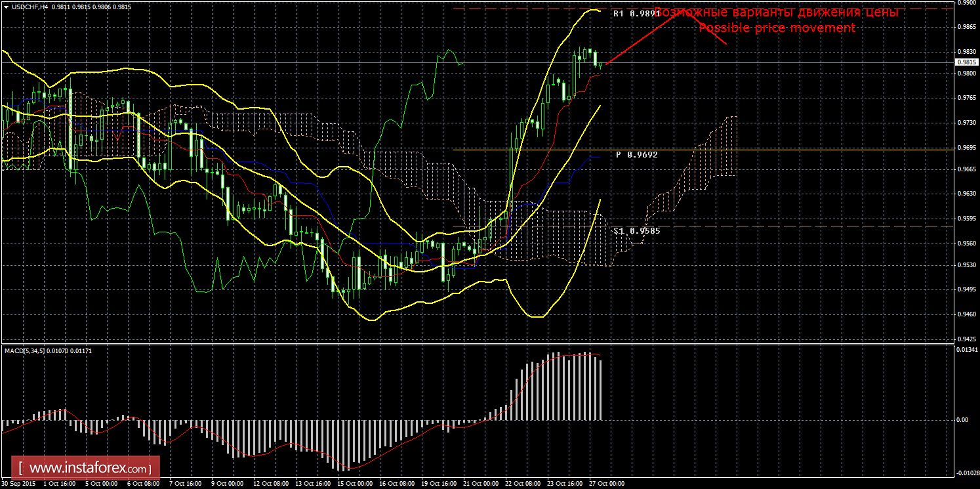This screenshot has width=980, height=489.
Task: Click the 12 Oct 08:00 time label
Action: click(x=272, y=484)
